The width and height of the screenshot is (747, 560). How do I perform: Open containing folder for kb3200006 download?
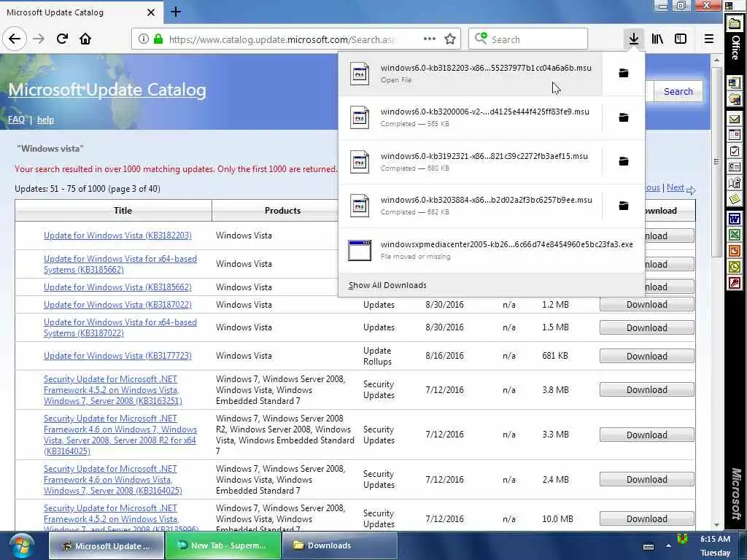click(x=623, y=117)
